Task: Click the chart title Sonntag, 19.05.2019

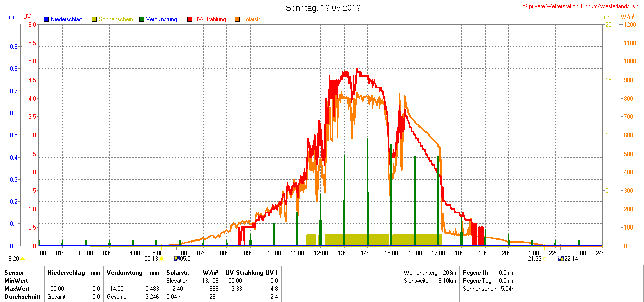Action: pyautogui.click(x=323, y=8)
